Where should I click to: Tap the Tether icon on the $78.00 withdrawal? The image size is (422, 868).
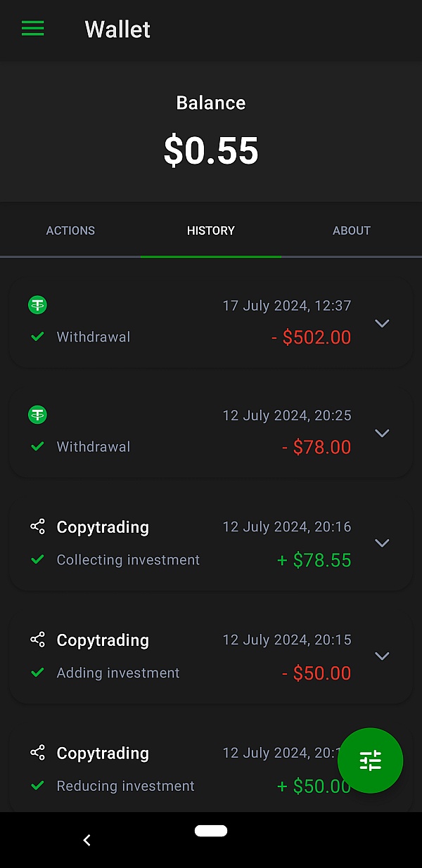(x=37, y=415)
